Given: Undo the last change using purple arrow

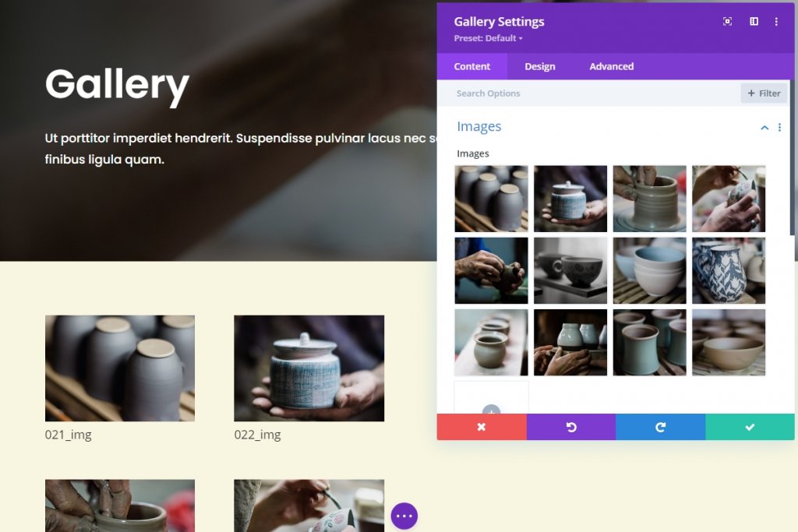Looking at the screenshot, I should point(571,427).
